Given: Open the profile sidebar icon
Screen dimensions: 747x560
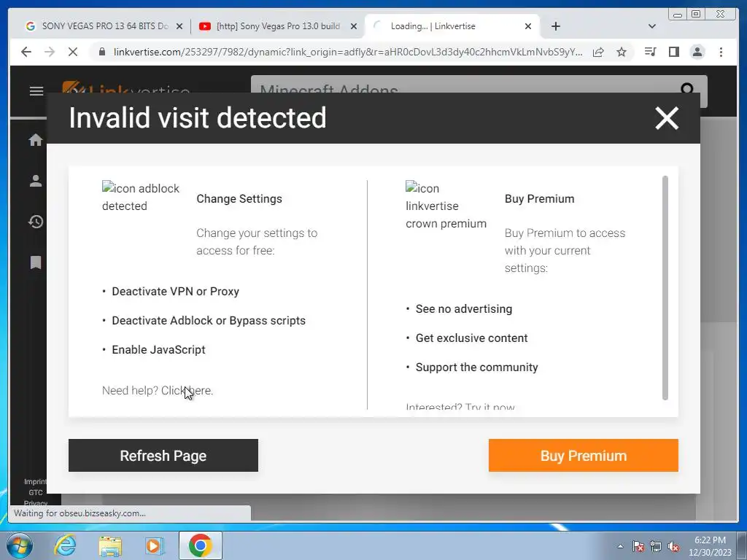Looking at the screenshot, I should pyautogui.click(x=36, y=181).
